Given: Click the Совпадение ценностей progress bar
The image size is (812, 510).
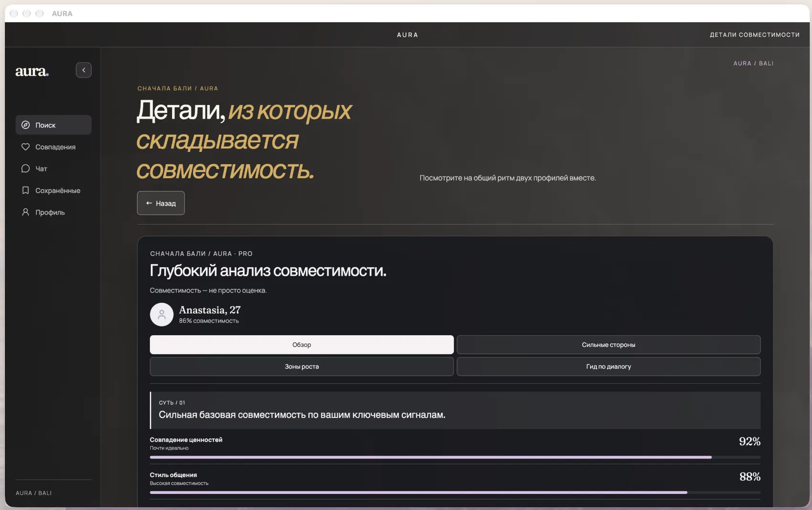Looking at the screenshot, I should click(455, 457).
